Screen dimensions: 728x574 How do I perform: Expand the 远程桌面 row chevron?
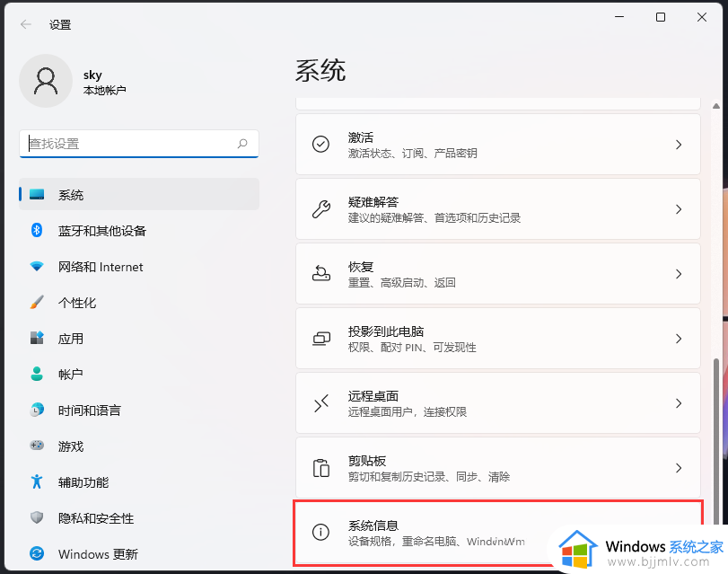click(x=679, y=403)
